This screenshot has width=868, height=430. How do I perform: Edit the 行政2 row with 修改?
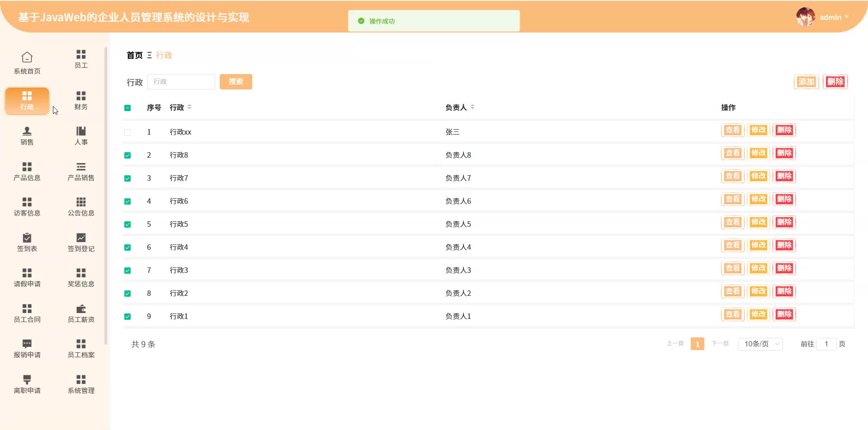tap(759, 291)
